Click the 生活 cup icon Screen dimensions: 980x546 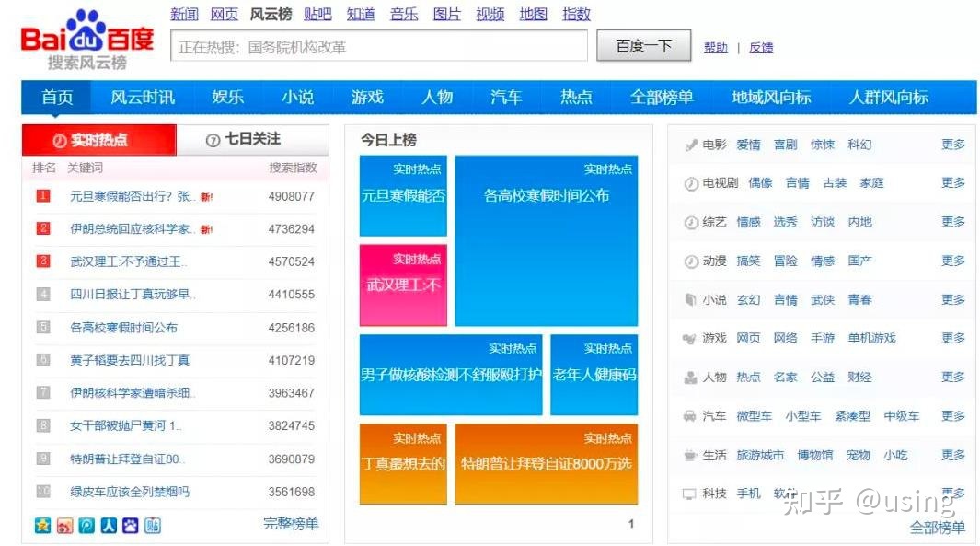click(x=689, y=456)
